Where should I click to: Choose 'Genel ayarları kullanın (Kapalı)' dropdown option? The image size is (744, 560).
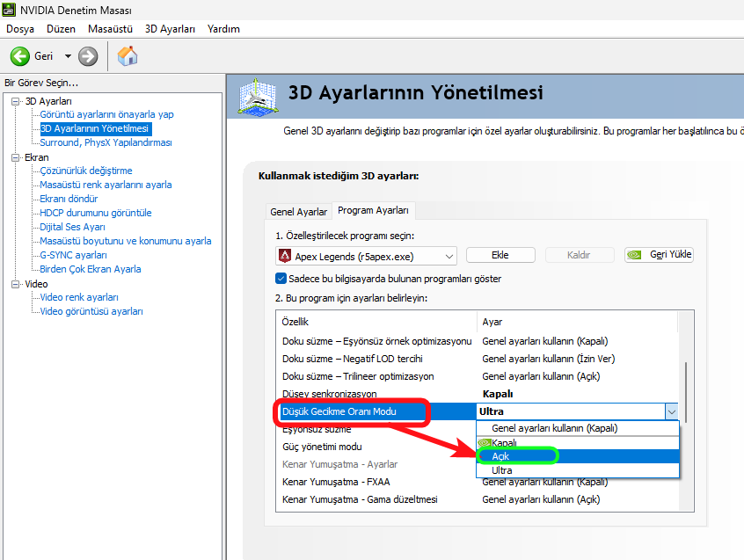coord(578,428)
